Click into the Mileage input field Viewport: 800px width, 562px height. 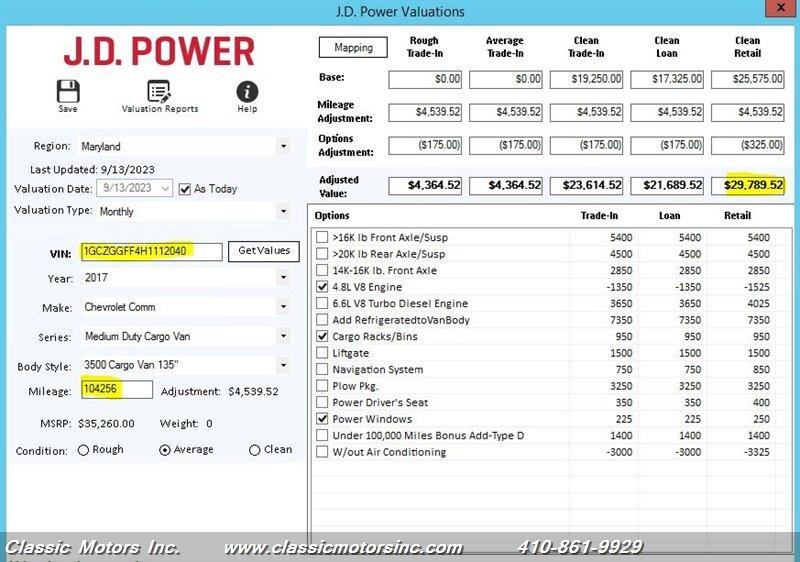[x=117, y=390]
